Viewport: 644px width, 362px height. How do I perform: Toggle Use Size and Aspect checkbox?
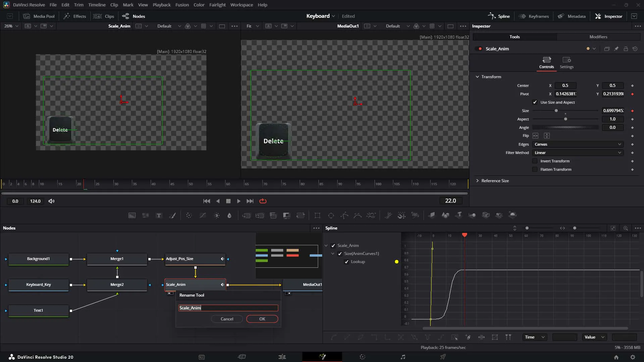pyautogui.click(x=535, y=102)
